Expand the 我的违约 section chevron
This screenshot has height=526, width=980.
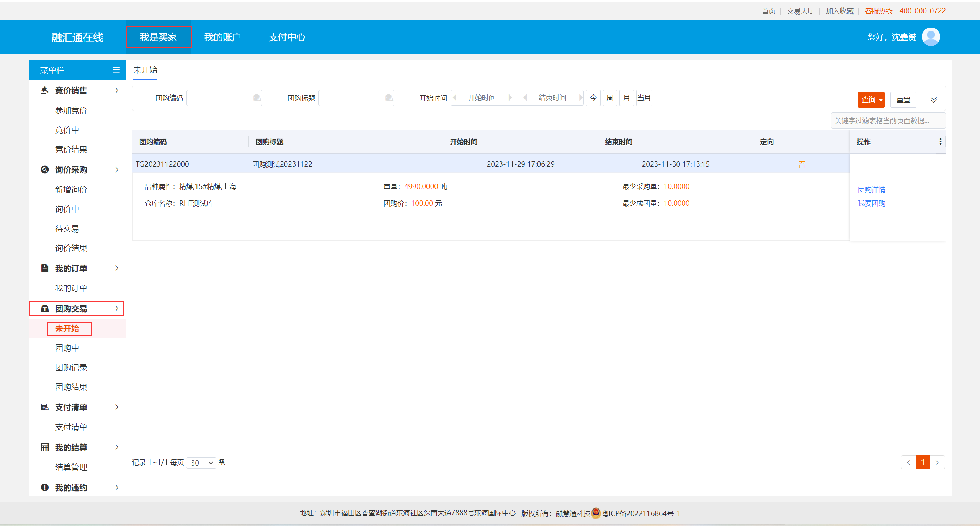pos(117,487)
